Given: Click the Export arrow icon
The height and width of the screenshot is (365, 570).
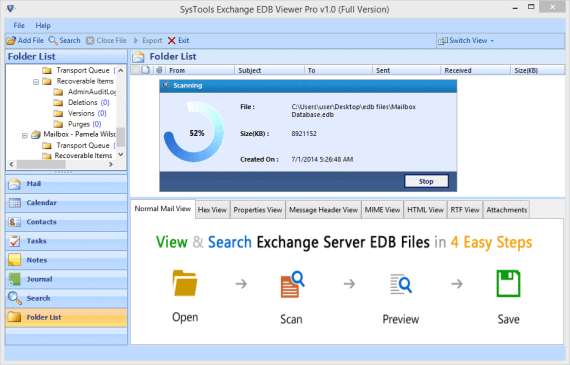Looking at the screenshot, I should click(136, 40).
